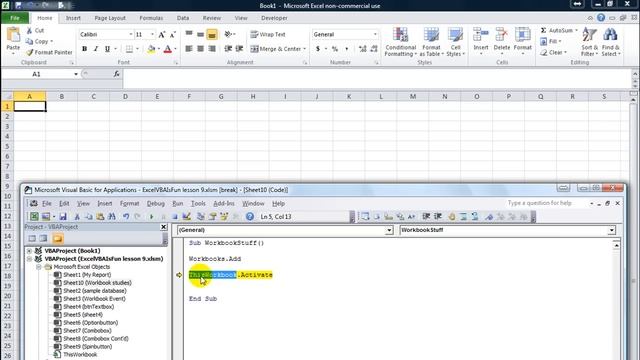640x360 pixels.
Task: Click the Workbooks.Add code line
Action: coord(215,259)
